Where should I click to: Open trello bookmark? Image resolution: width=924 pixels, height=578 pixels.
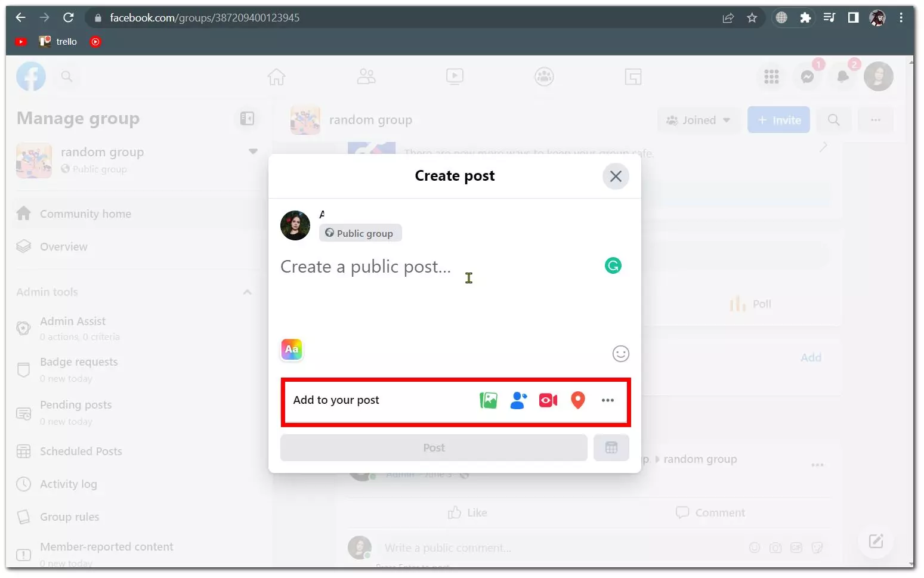pyautogui.click(x=58, y=42)
